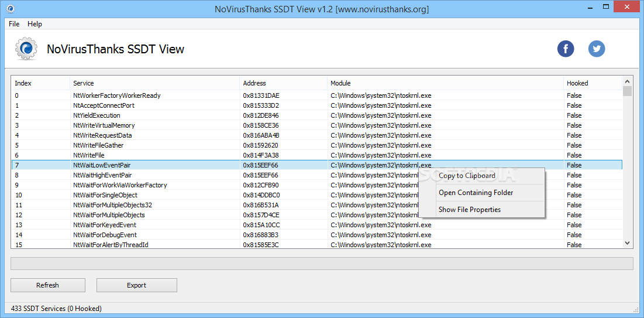Select the NtWaitForKeyedEvent service
The width and height of the screenshot is (644, 318).
pos(104,225)
